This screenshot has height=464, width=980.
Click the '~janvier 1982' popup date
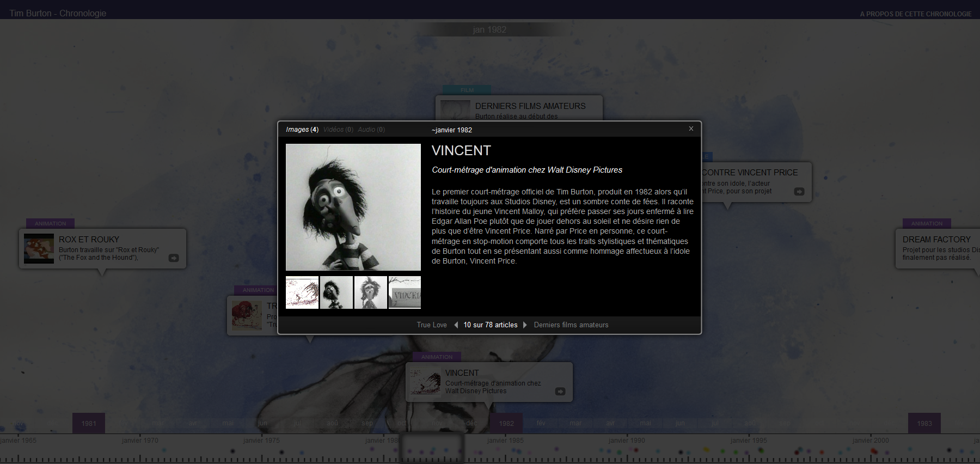(452, 130)
